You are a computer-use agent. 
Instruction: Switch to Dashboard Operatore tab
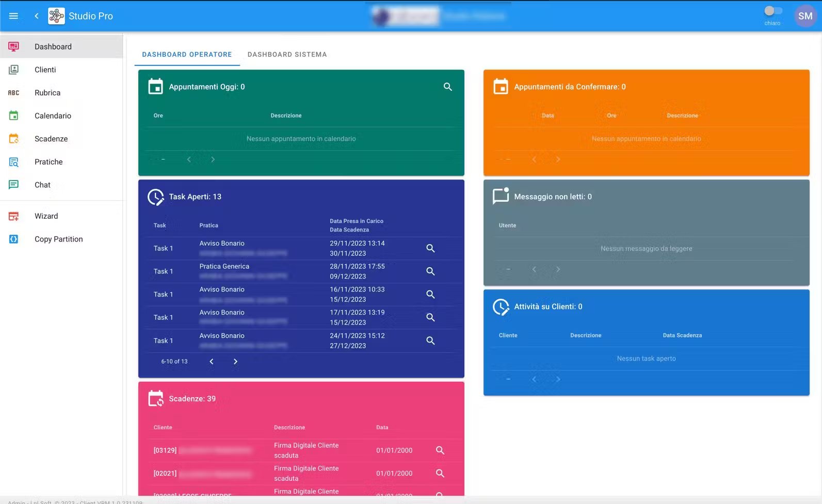(187, 55)
